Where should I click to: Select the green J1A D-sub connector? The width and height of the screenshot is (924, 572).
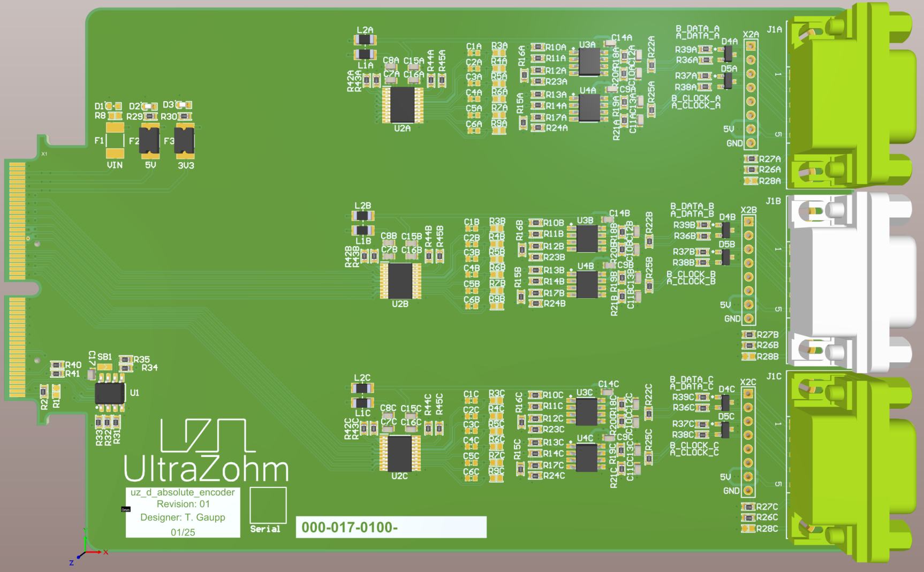[851, 96]
